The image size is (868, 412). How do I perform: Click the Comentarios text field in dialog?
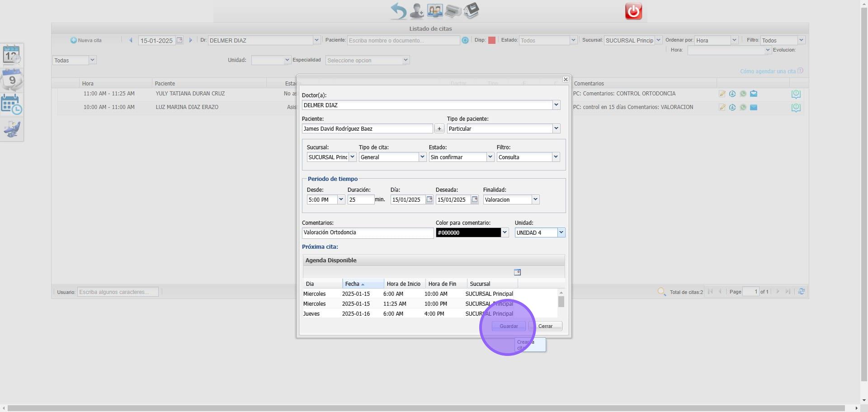[368, 232]
